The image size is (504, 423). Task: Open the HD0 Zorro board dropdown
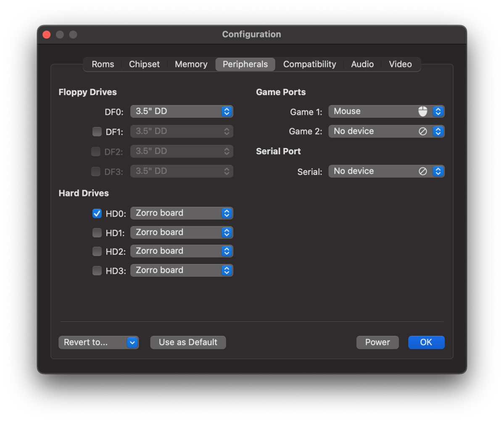(x=182, y=213)
